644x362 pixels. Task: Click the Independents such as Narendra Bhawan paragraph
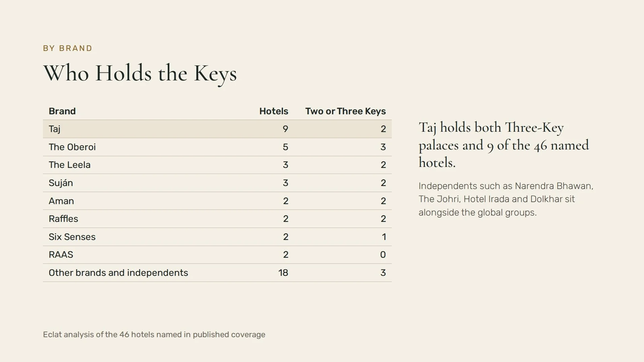click(506, 199)
